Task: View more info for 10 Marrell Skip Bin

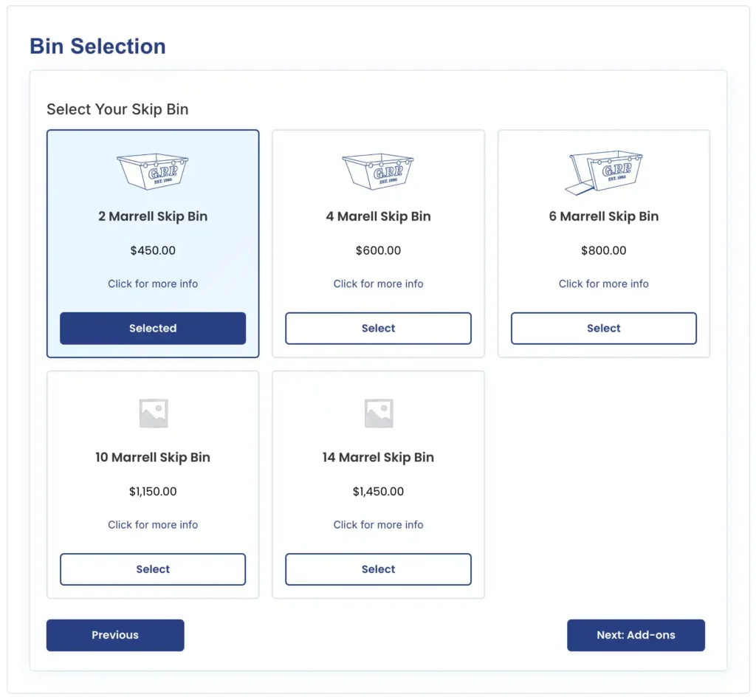Action: pos(153,525)
